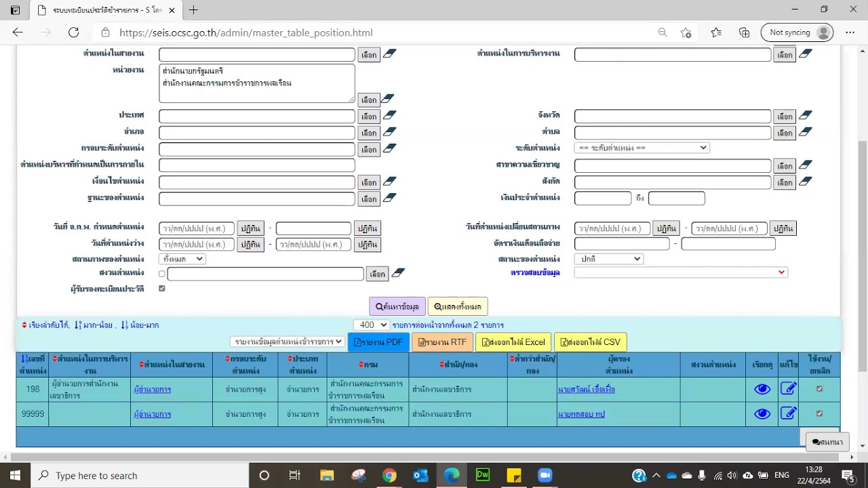Click eraser icon beside หน่วยงาน text area

coord(387,99)
